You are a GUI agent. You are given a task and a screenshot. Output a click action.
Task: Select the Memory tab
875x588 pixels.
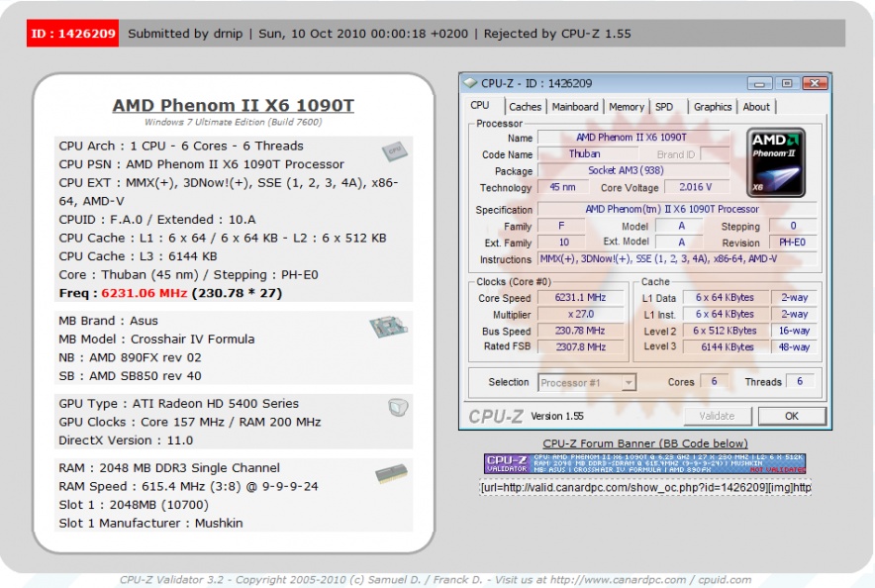point(627,107)
